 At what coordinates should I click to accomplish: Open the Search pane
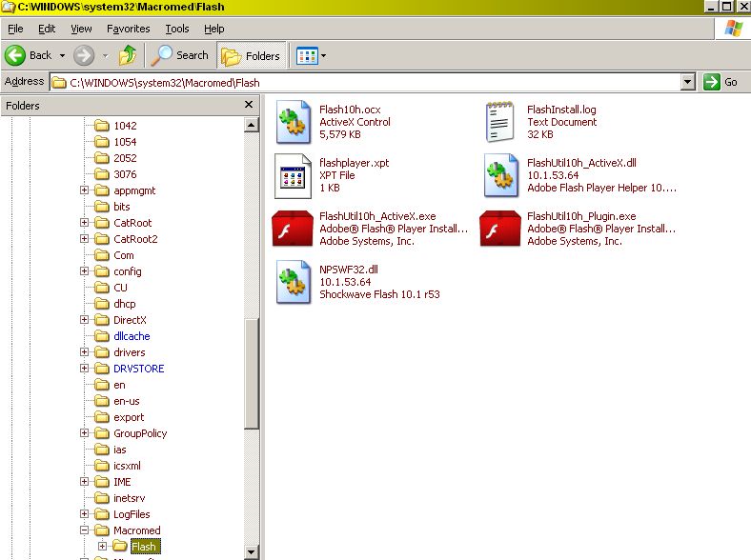pyautogui.click(x=180, y=55)
